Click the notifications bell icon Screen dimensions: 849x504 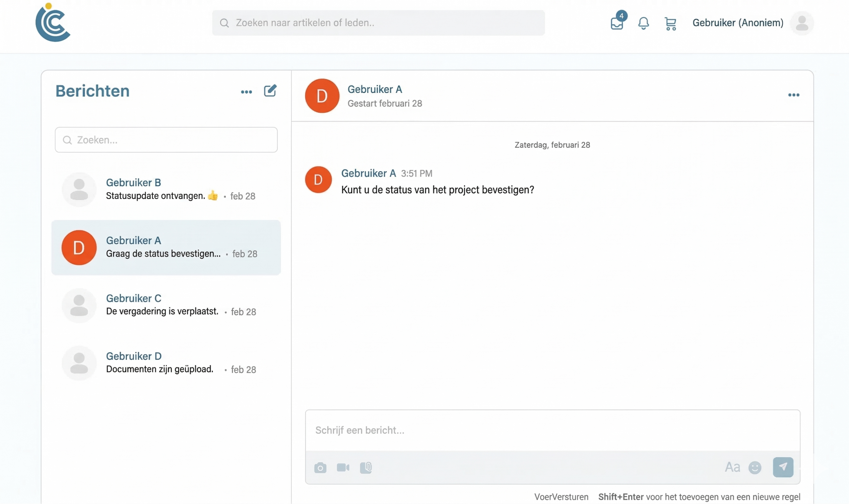[643, 23]
